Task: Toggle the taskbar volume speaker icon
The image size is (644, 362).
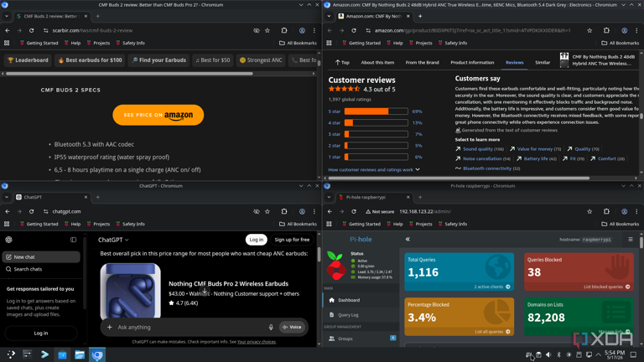Action: tap(548, 354)
